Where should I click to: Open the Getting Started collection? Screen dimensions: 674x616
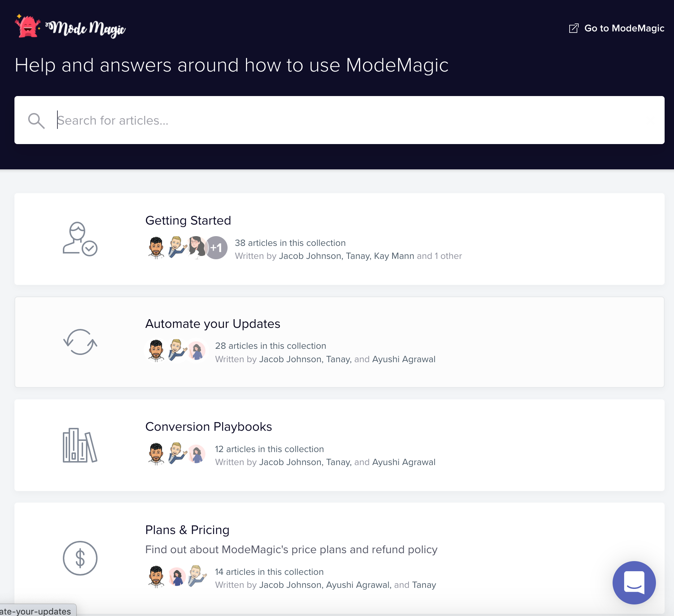tap(340, 239)
